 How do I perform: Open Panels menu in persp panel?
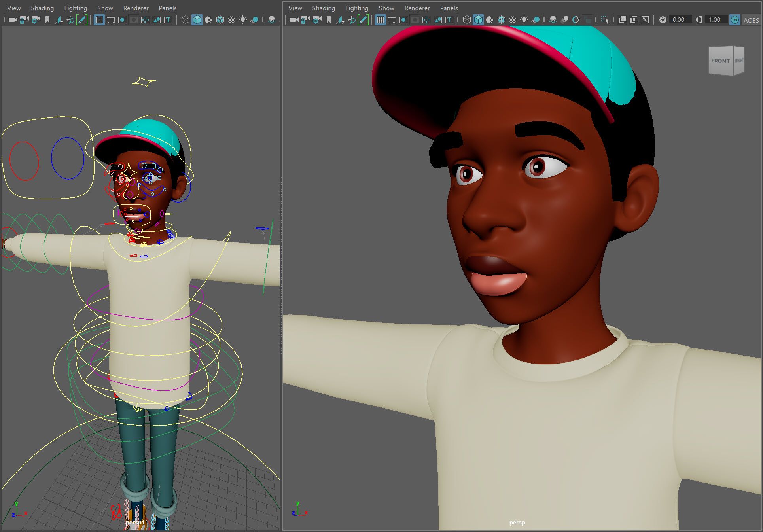tap(449, 8)
